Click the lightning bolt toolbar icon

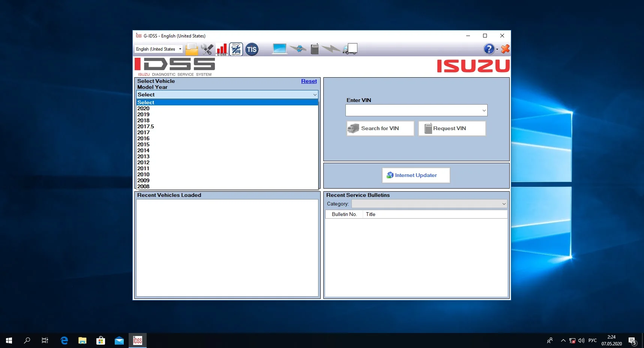[330, 49]
